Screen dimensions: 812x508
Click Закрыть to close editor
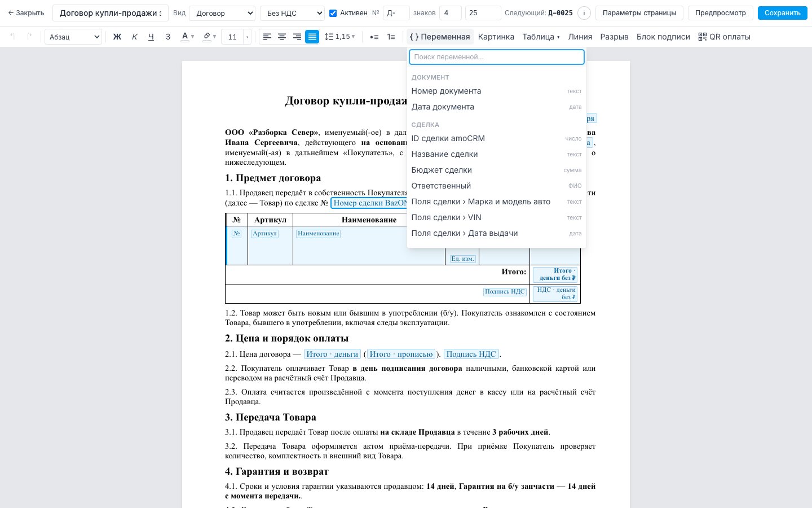point(26,13)
